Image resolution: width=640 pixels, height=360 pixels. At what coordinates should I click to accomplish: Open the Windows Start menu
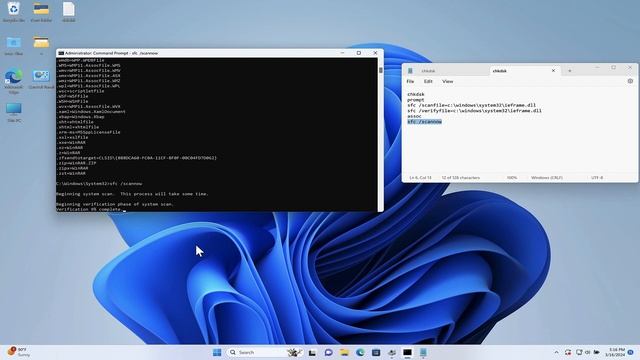click(217, 352)
